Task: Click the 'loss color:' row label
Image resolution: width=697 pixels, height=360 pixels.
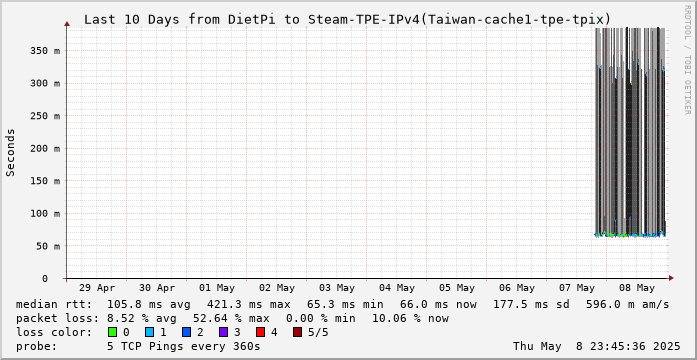Action: point(54,332)
